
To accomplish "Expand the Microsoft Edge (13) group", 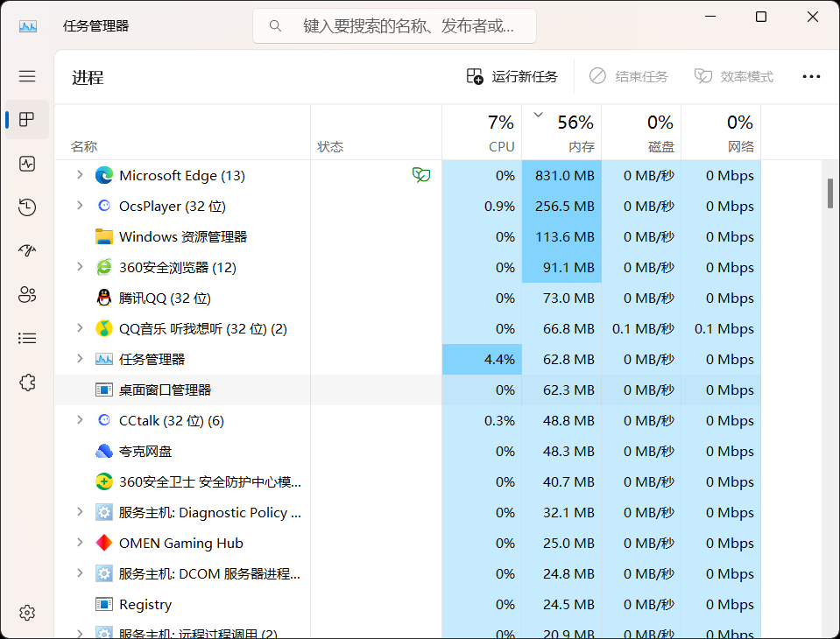I will coord(80,175).
